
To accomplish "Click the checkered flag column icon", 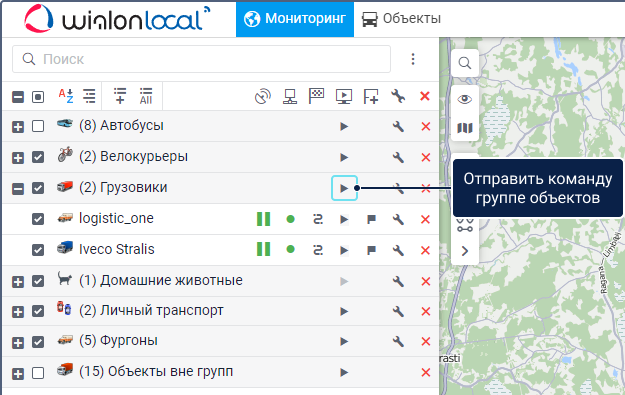I will (316, 96).
